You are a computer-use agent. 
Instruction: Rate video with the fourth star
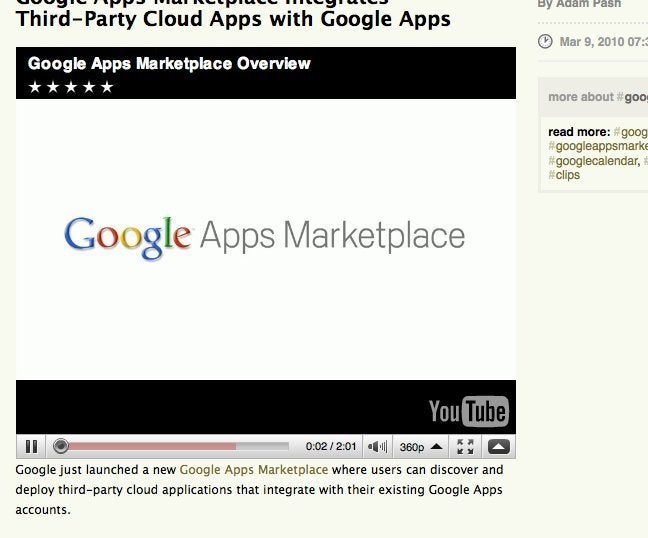tap(89, 87)
